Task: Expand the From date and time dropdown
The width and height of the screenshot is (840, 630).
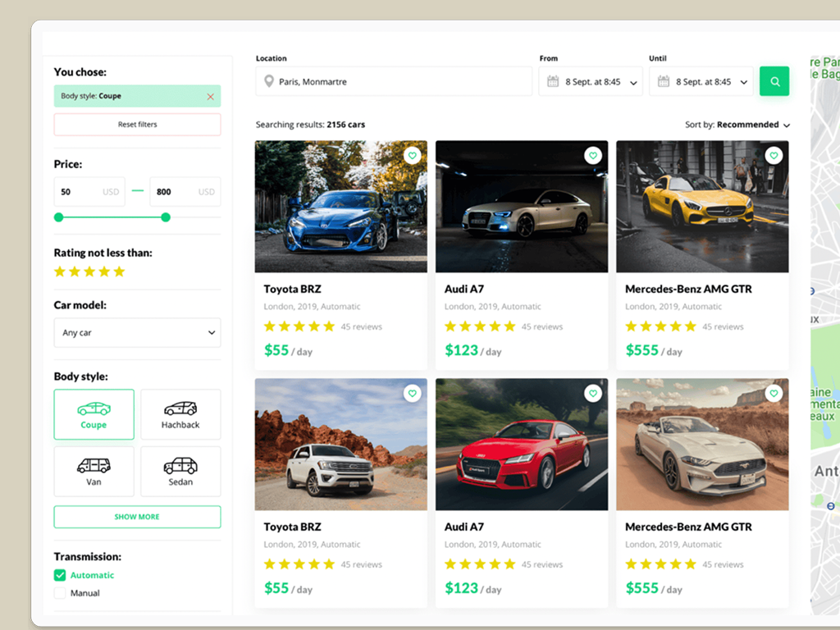Action: coord(591,82)
